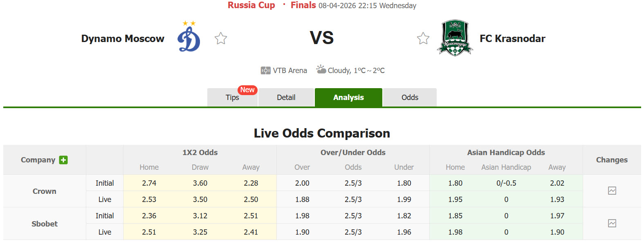Toggle the favorite star for FC Krasnodar
This screenshot has width=644, height=242.
423,38
